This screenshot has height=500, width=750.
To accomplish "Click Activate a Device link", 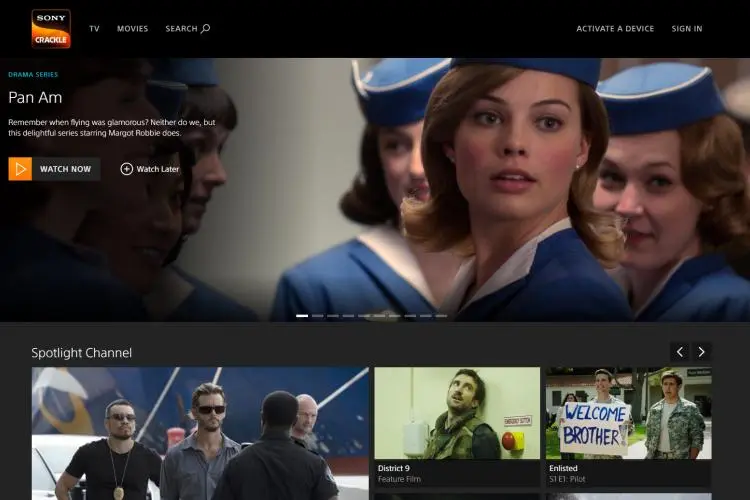I will pyautogui.click(x=615, y=29).
